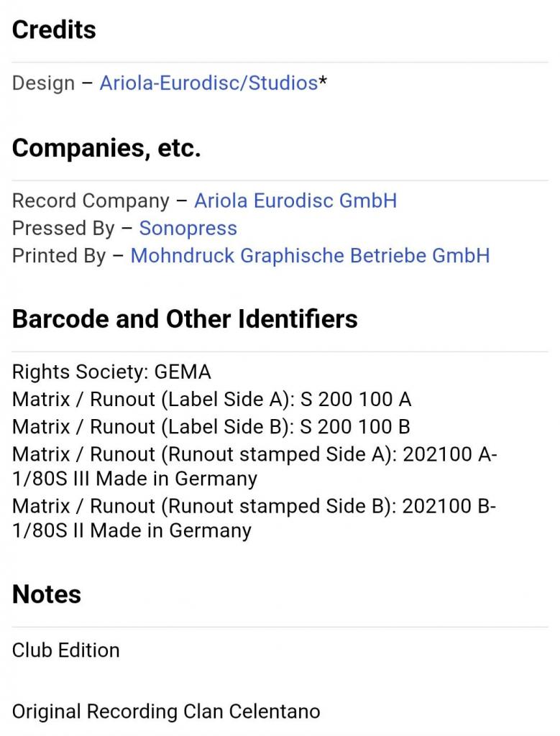Open the Ariola-Eurodisc/Studios design credit link
Image resolution: width=560 pixels, height=736 pixels.
209,83
